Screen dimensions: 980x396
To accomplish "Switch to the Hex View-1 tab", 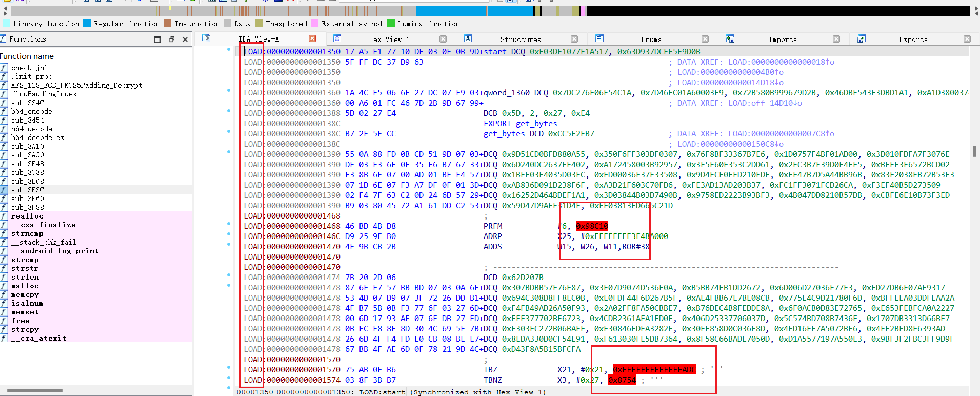I will click(389, 39).
